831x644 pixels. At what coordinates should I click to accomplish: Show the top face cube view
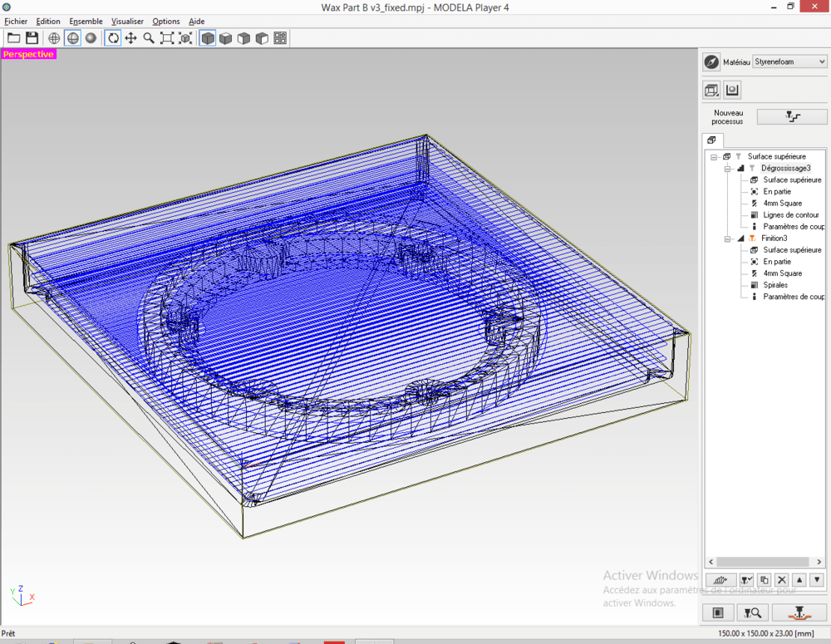click(226, 38)
